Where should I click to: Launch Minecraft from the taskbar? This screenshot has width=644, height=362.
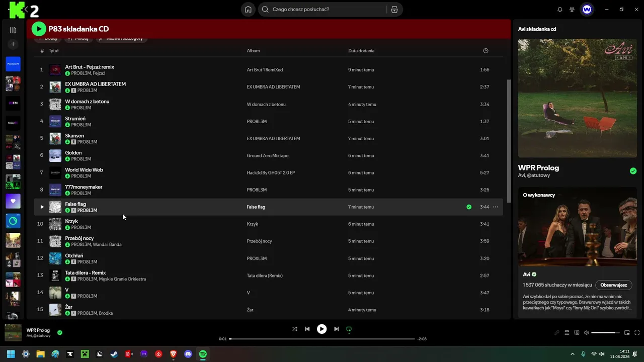(85, 354)
